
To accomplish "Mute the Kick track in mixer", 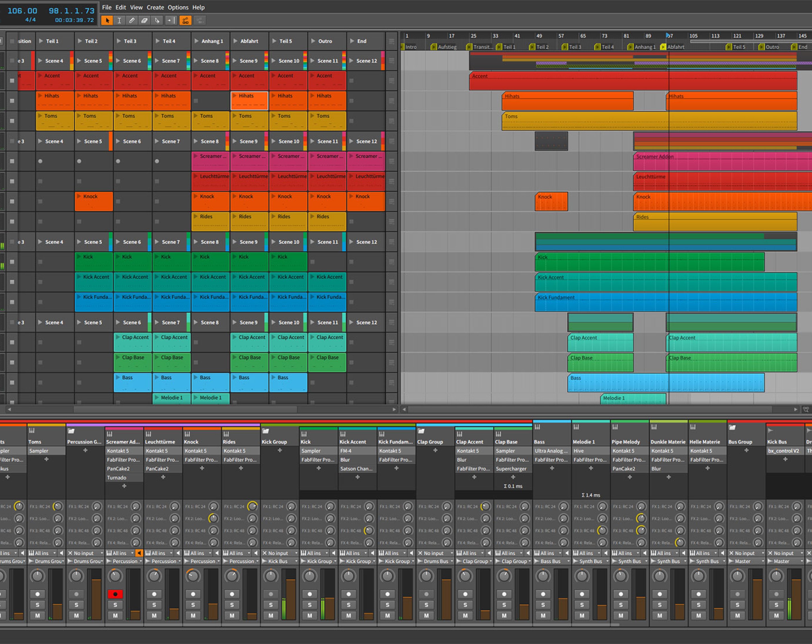I will pos(310,615).
